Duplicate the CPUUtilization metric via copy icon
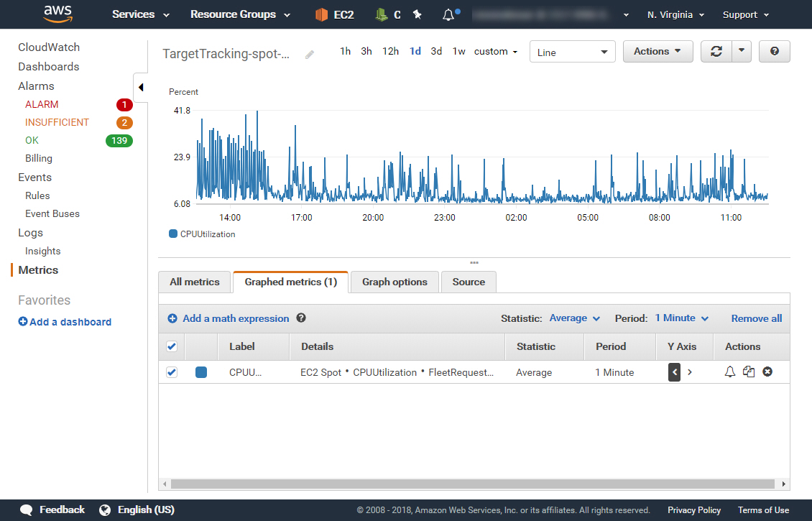Screen dimensions: 812x521 749,372
